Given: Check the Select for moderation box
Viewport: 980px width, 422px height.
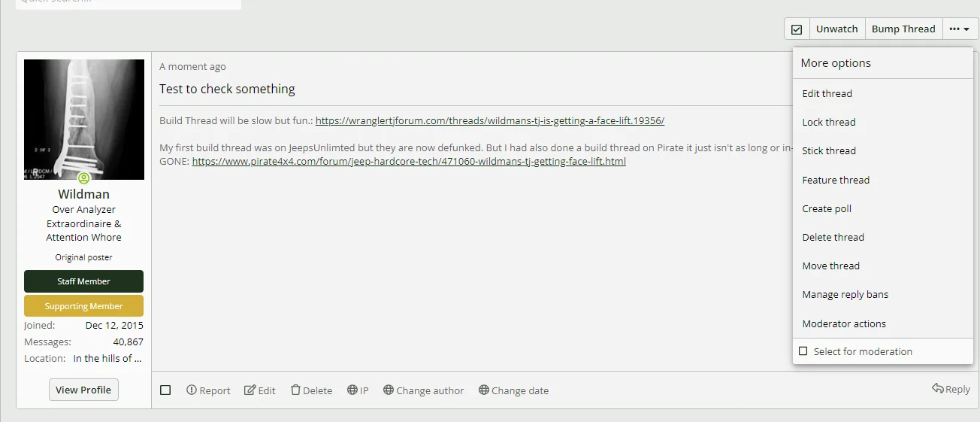Looking at the screenshot, I should pos(803,351).
